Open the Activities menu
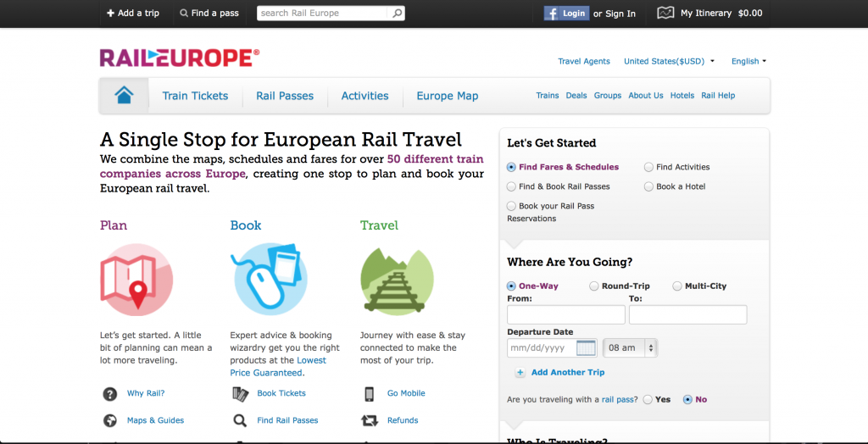The width and height of the screenshot is (868, 444). point(364,96)
